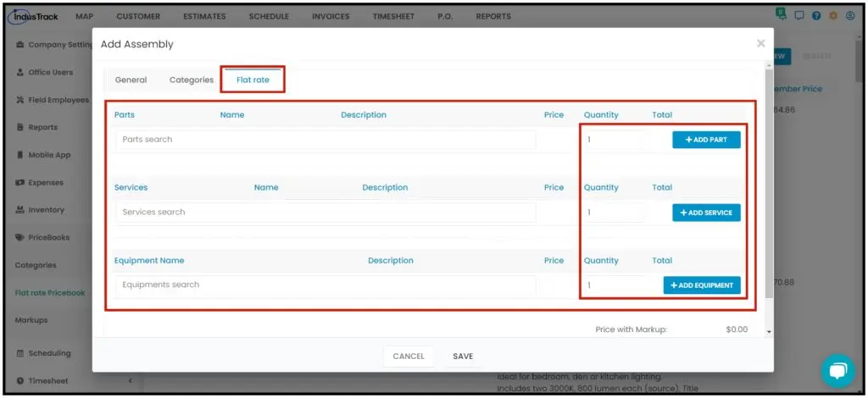The image size is (868, 398).
Task: Open the messages chat icon in header
Action: pos(798,16)
